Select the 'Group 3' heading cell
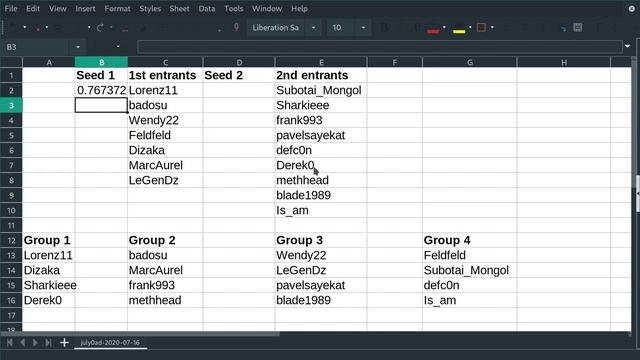Image resolution: width=640 pixels, height=360 pixels. (x=321, y=240)
